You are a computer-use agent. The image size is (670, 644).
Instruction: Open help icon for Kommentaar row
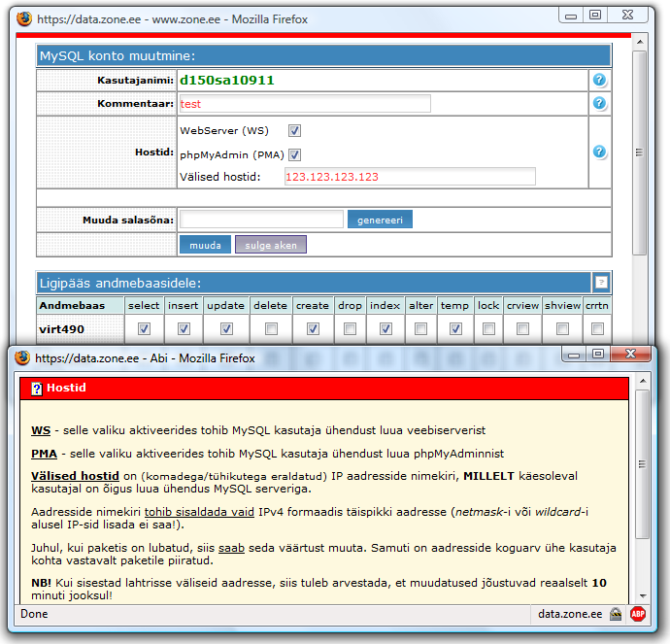(599, 103)
